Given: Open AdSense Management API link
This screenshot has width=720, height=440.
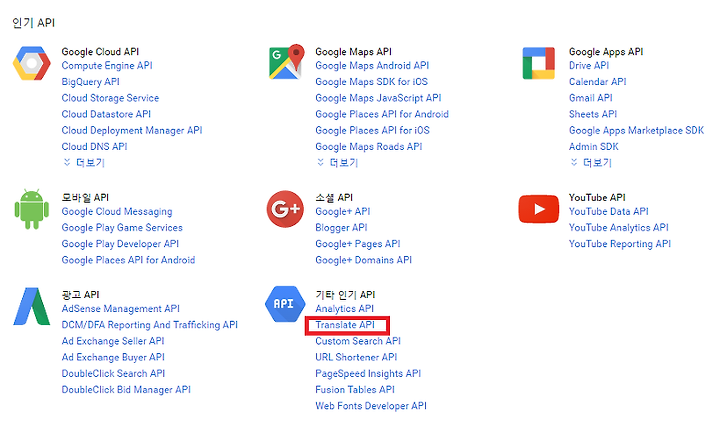Looking at the screenshot, I should [120, 309].
